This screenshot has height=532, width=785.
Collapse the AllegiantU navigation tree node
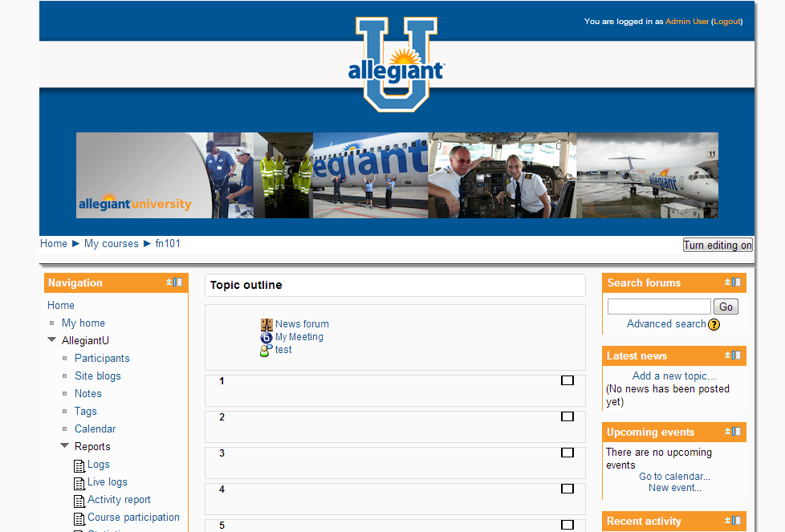(x=52, y=341)
